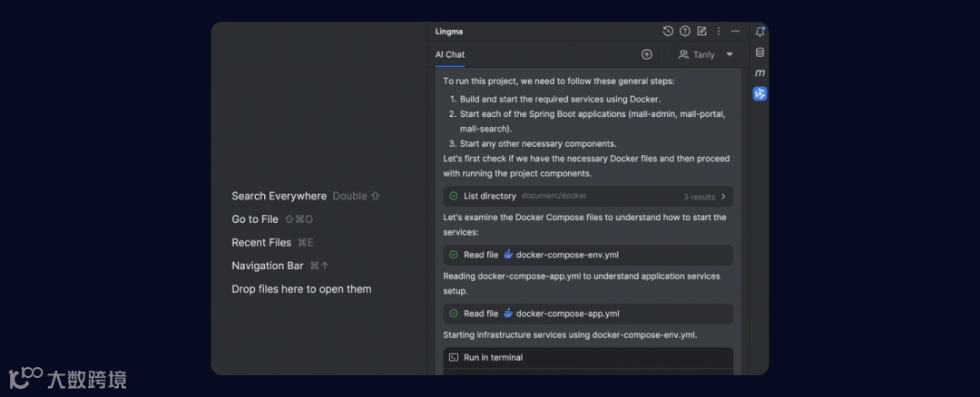Open the Maven tool window icon
Image resolution: width=980 pixels, height=397 pixels.
click(759, 73)
